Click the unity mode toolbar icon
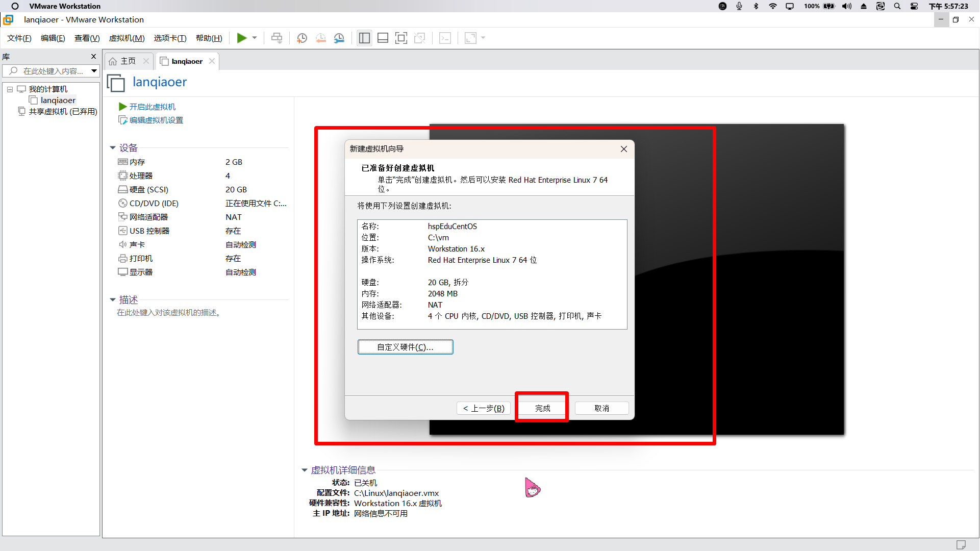Viewport: 980px width, 551px height. (419, 38)
